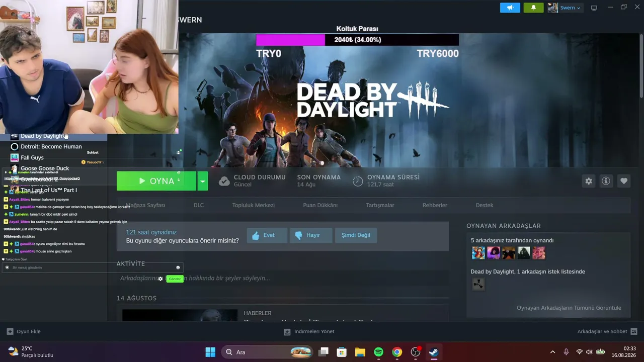This screenshot has width=644, height=362.
Task: Open the Steam announcements megaphone button
Action: (x=510, y=8)
